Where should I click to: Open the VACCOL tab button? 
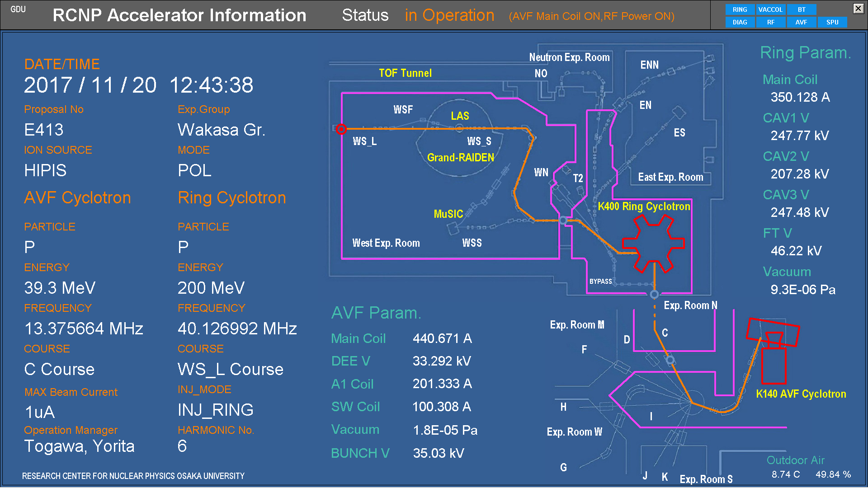point(770,9)
